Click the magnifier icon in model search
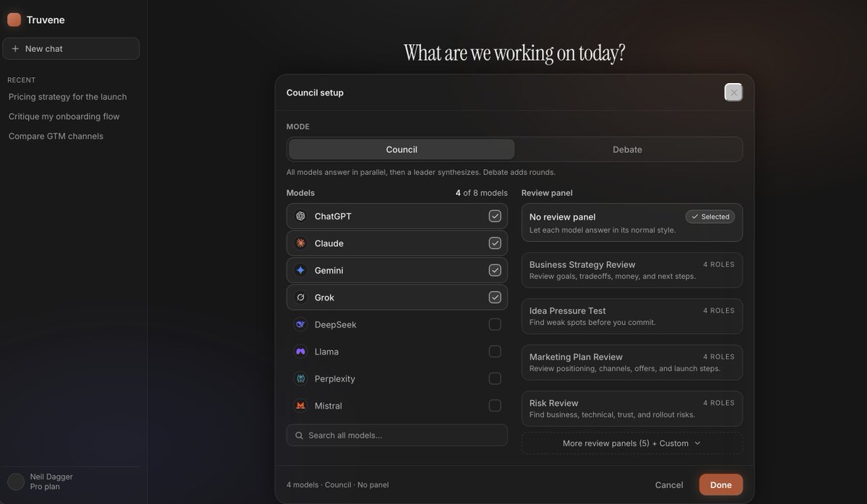The image size is (867, 504). [x=299, y=435]
